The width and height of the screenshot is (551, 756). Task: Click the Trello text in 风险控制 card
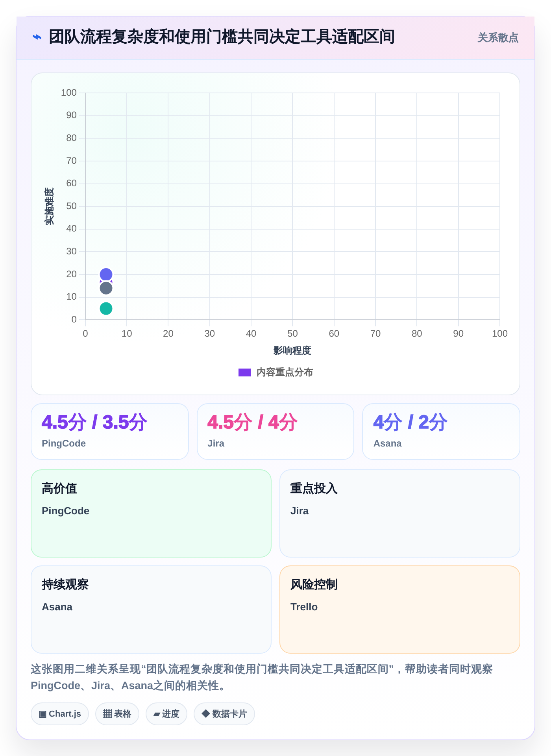304,607
